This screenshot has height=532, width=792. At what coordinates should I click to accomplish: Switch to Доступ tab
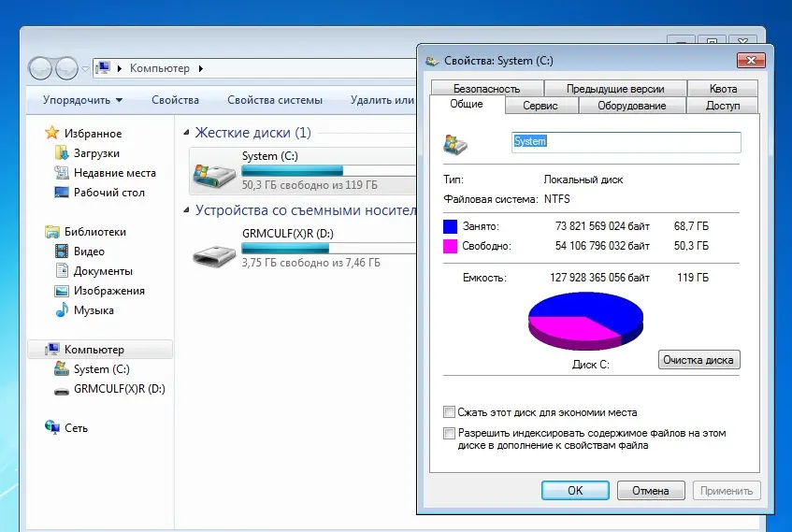coord(723,106)
